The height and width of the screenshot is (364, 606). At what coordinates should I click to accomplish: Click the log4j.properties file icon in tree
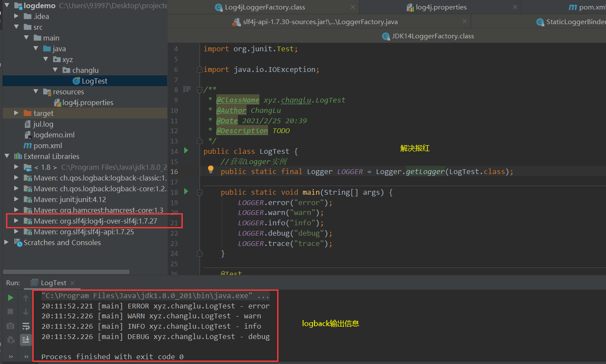pos(57,103)
